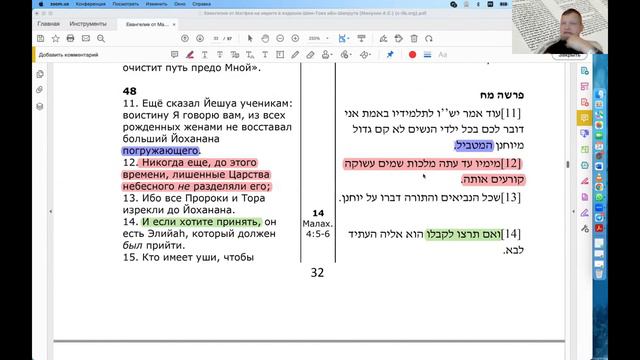This screenshot has width=640, height=360.
Task: Open the page fit options dropdown
Action: 344,38
